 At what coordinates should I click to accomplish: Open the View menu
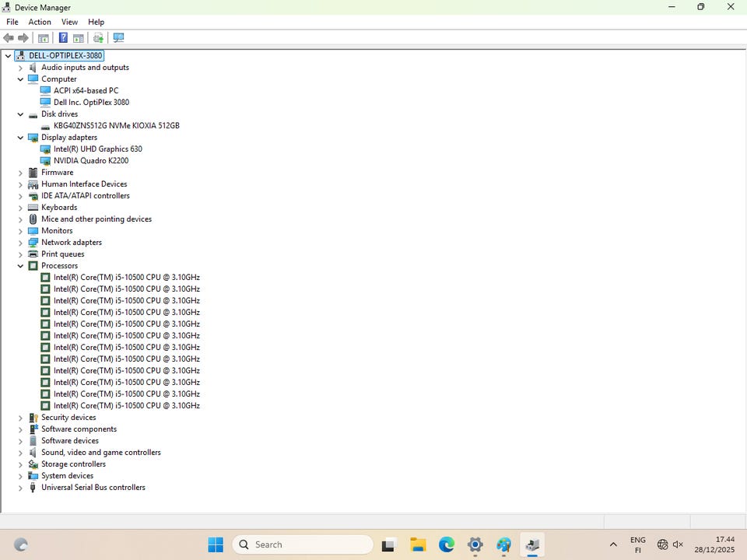[69, 22]
